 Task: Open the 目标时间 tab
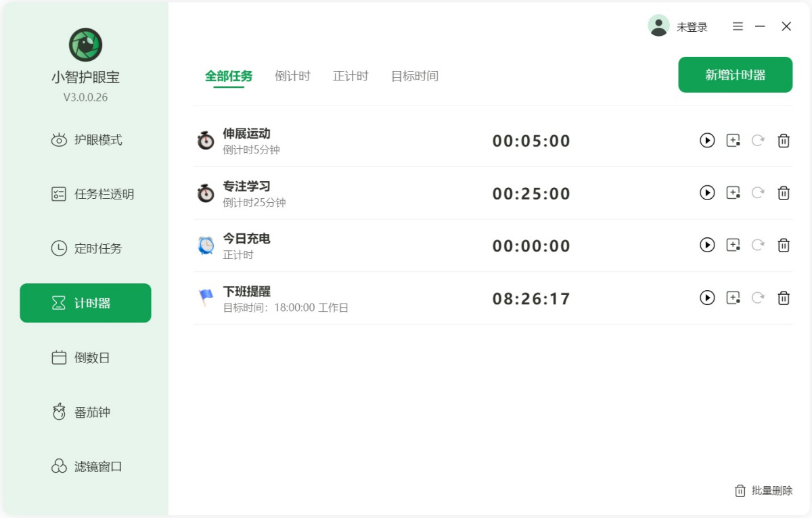[414, 76]
